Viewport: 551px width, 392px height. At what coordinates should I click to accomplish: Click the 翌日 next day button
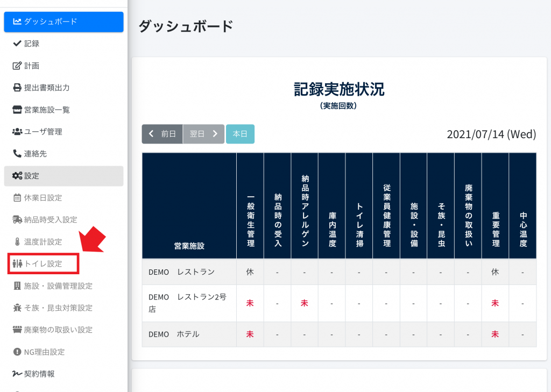pos(203,134)
